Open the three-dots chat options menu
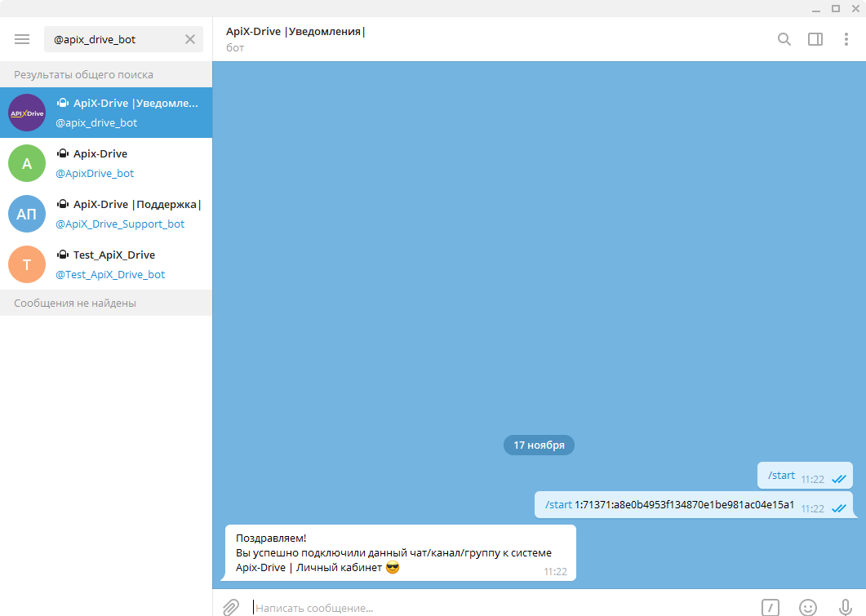The image size is (866, 616). (x=846, y=39)
